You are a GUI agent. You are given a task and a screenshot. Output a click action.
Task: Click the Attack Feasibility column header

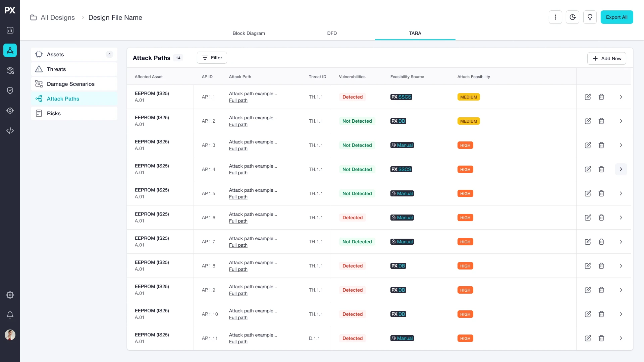tap(474, 77)
